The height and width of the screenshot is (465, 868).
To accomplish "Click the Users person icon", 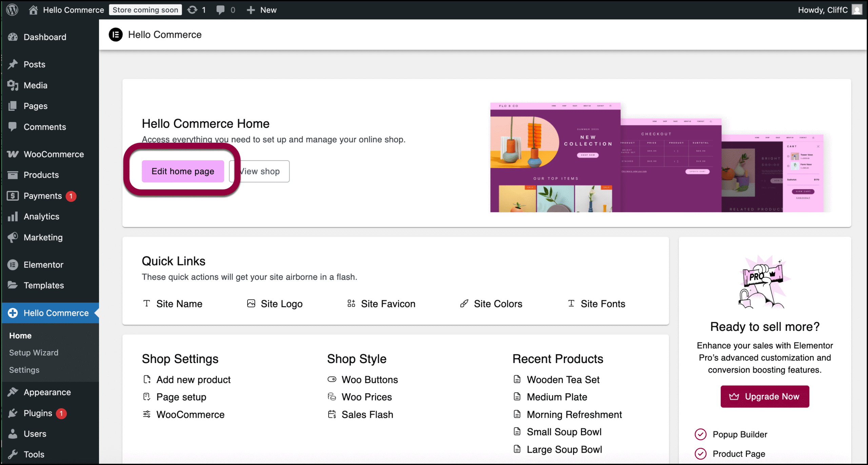I will [13, 434].
